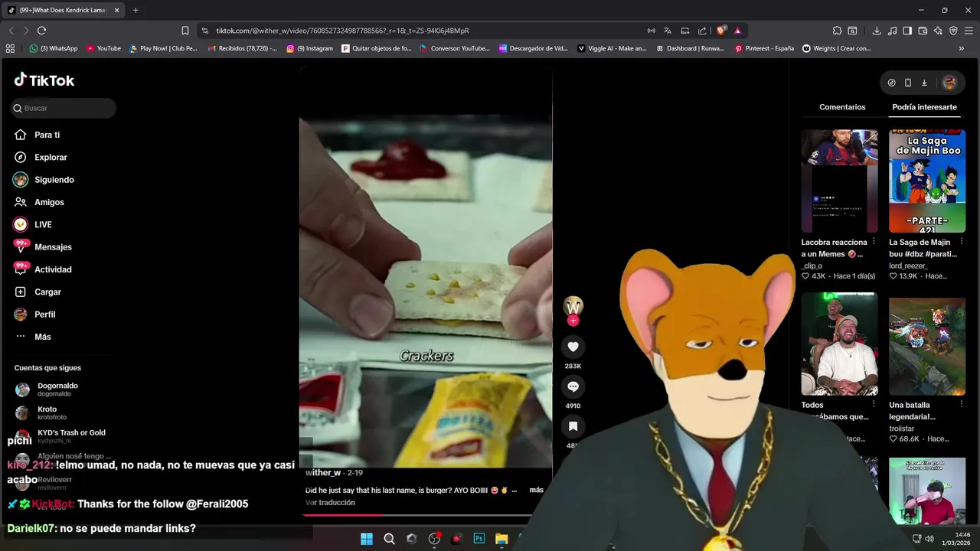Open the Brave Wallet icon
This screenshot has height=551, width=980.
pos(923,31)
